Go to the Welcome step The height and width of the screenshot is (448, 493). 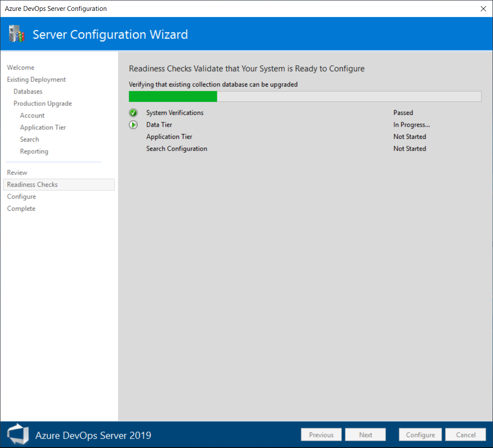point(21,67)
